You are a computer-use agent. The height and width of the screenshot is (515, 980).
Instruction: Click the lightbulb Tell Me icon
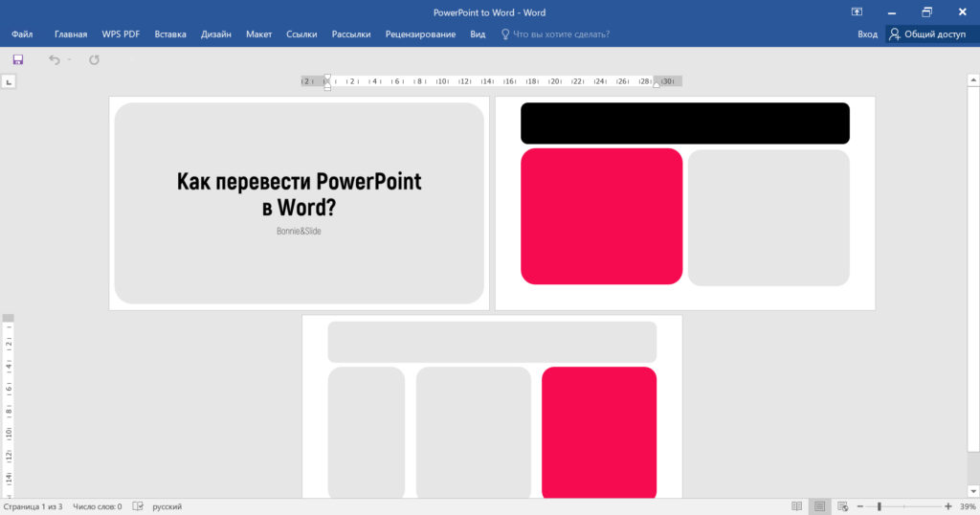tap(505, 34)
